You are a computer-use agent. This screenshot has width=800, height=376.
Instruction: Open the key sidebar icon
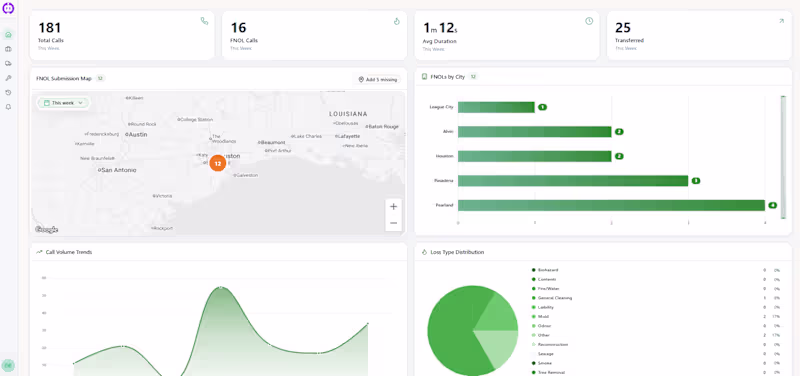click(8, 78)
